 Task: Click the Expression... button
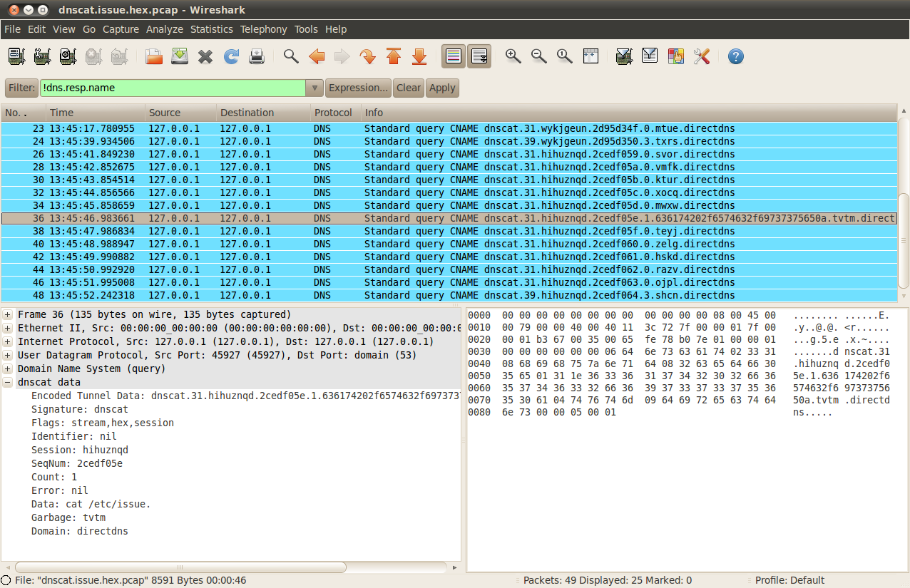click(x=358, y=88)
